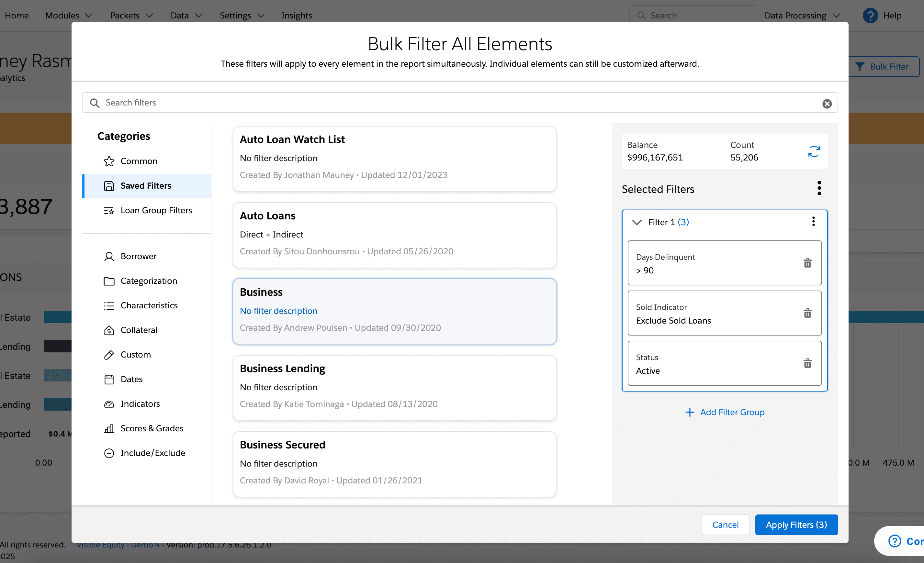Select the Common category
The height and width of the screenshot is (563, 924).
pos(139,161)
